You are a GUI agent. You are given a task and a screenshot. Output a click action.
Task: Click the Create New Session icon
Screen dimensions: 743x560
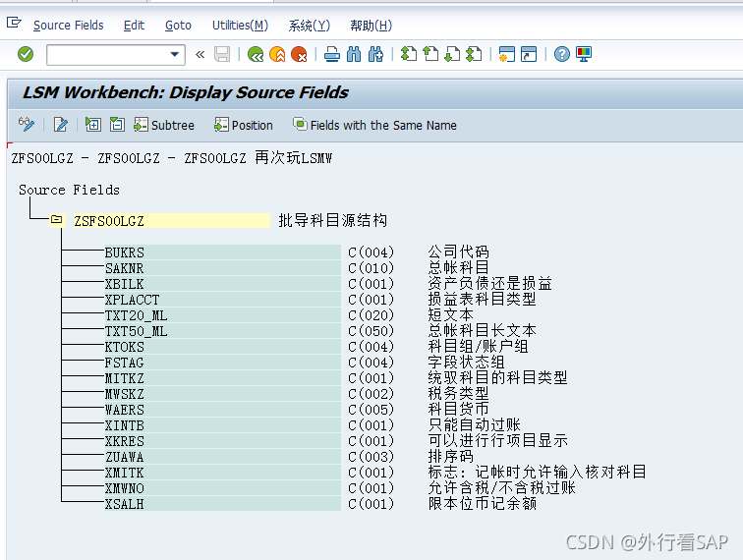pos(506,54)
